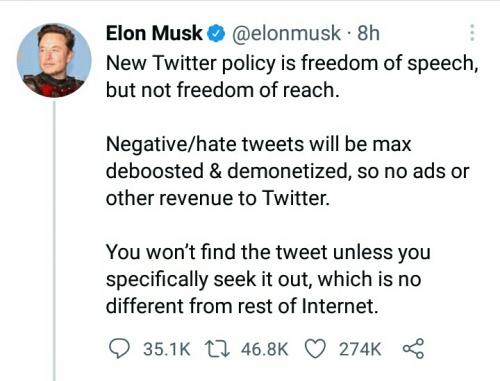The image size is (500, 381).
Task: Click the thread connector line below avatar
Action: click(54, 241)
